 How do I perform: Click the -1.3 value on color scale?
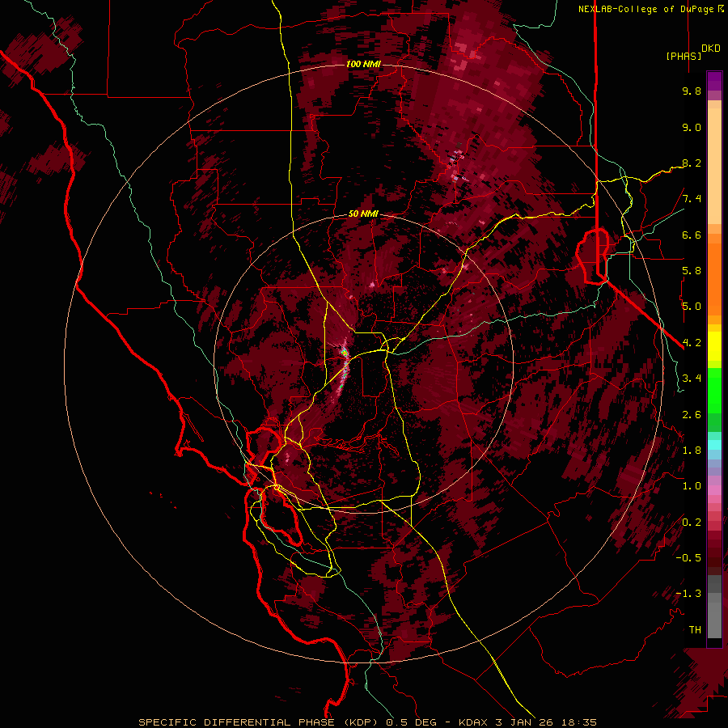coord(688,594)
